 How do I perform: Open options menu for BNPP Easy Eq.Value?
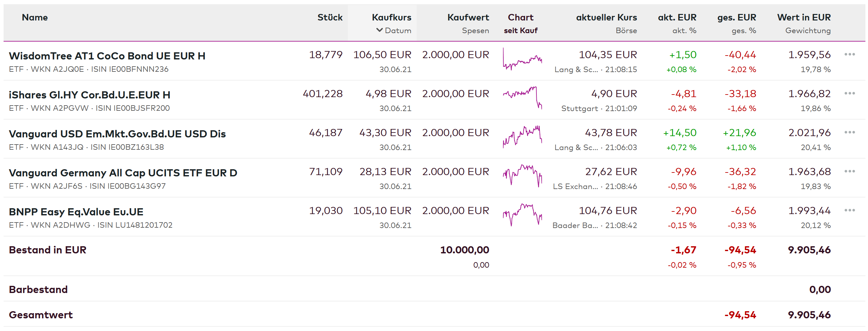point(849,211)
